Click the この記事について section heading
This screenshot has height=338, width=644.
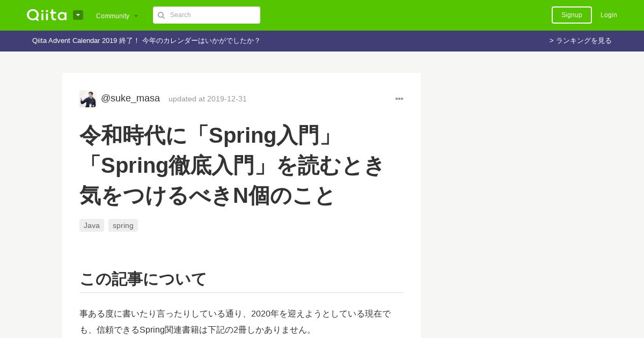(143, 279)
